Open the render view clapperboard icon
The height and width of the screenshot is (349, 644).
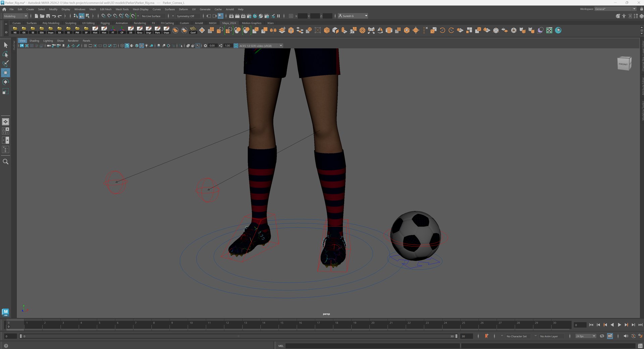click(231, 16)
